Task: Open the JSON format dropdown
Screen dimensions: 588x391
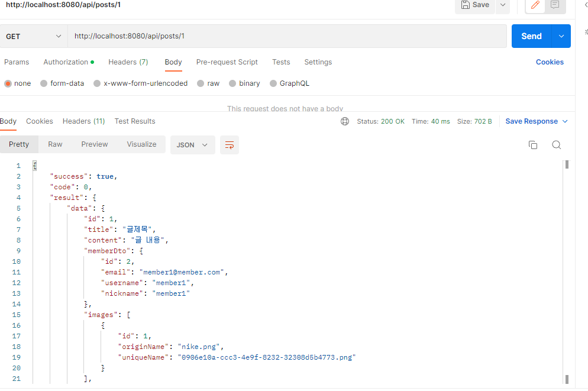Action: click(192, 145)
